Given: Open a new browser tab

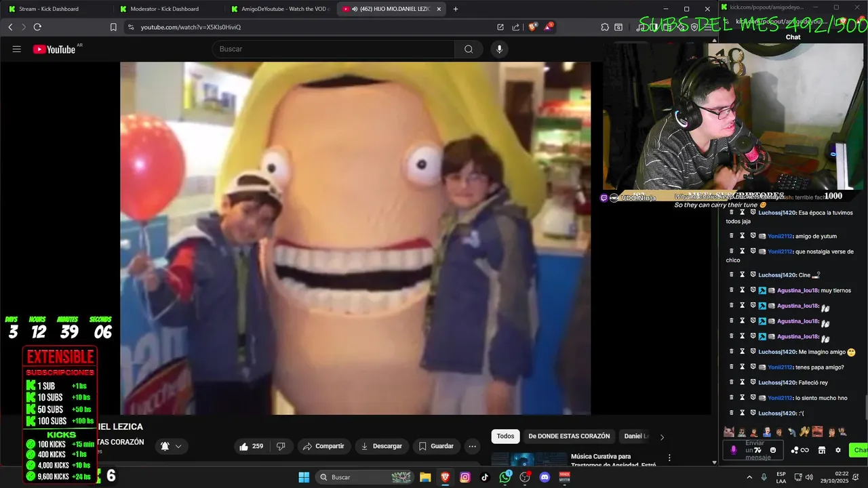Looking at the screenshot, I should click(x=456, y=9).
